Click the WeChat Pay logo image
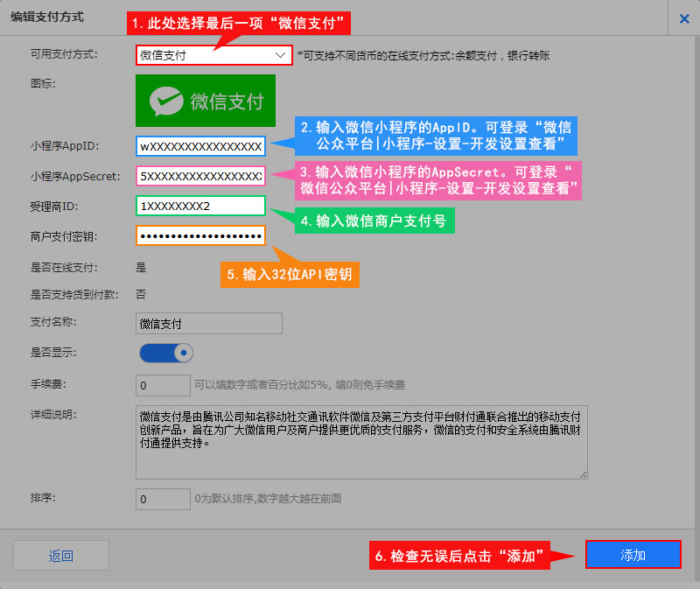 206,101
